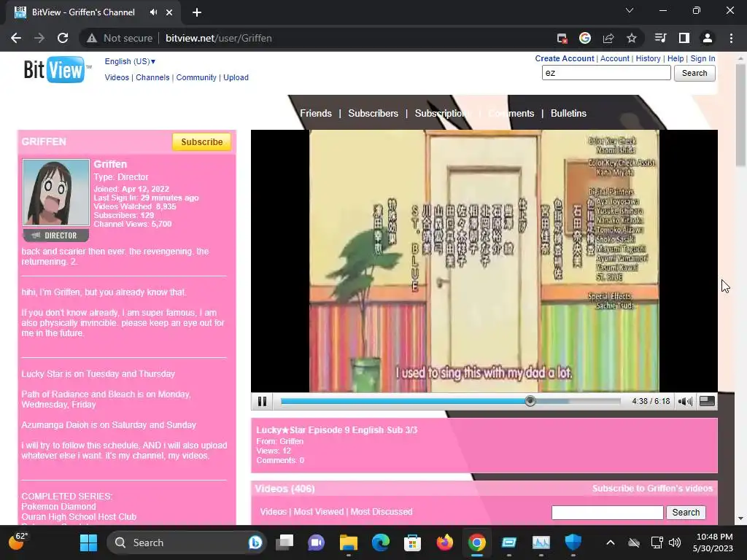Select the Most Viewed filter
747x560 pixels.
point(318,512)
